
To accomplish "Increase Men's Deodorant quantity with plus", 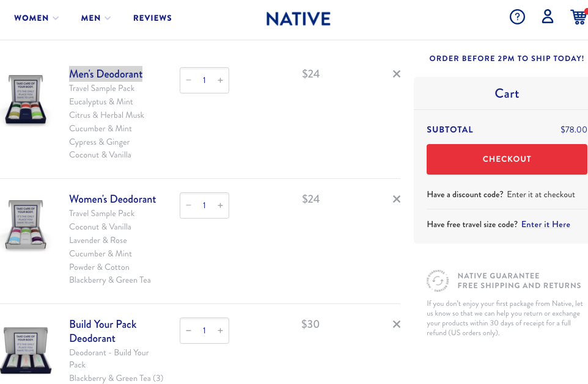I will [220, 81].
